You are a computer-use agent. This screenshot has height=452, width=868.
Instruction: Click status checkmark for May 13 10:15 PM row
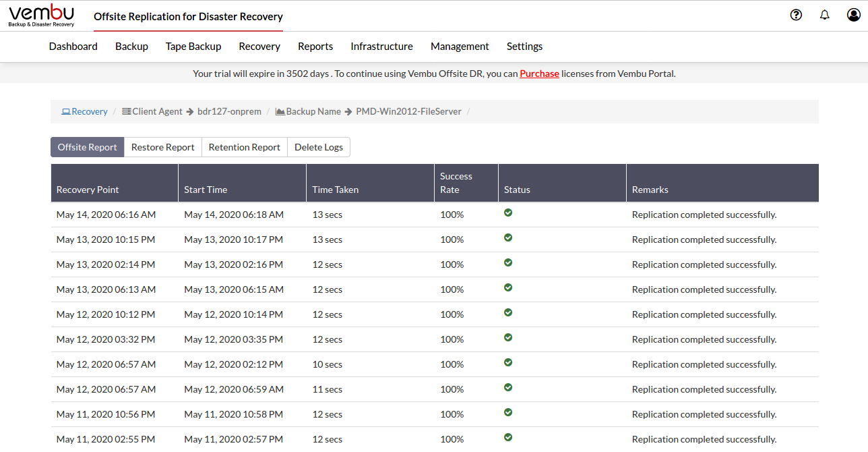tap(508, 237)
